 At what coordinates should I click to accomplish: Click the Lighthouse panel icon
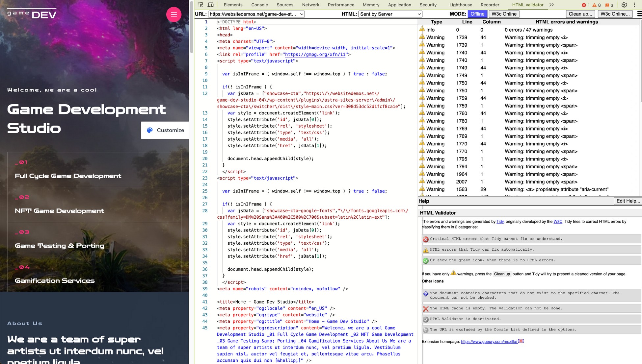[461, 4]
